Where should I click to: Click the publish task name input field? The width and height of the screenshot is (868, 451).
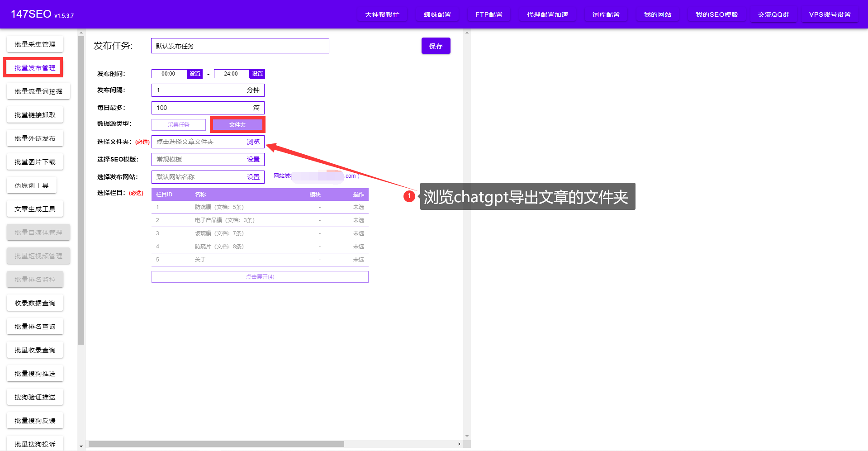[240, 46]
